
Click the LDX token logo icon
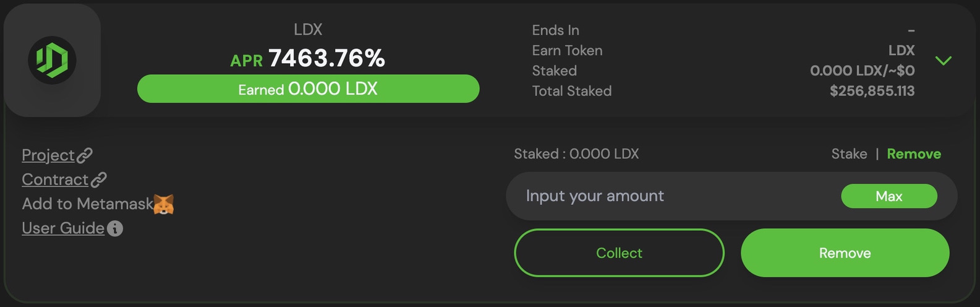tap(52, 60)
